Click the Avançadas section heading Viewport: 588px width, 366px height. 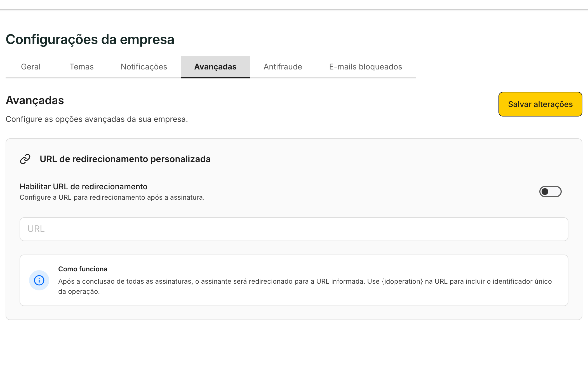click(35, 100)
